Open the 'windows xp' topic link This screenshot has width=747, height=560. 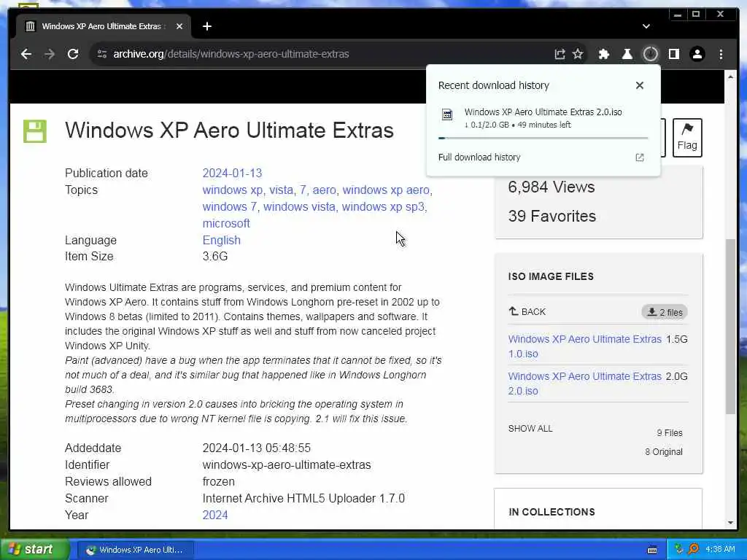pyautogui.click(x=233, y=190)
